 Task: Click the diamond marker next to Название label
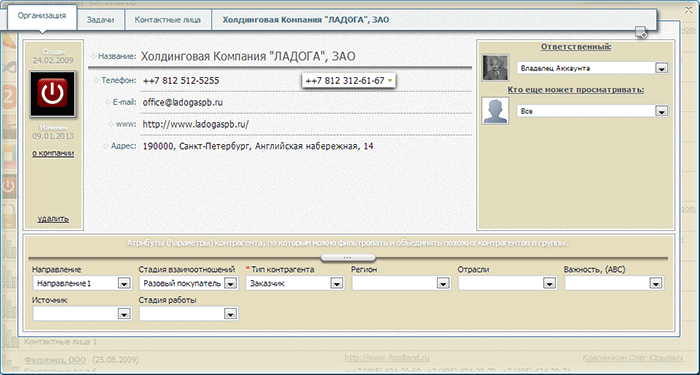[94, 56]
